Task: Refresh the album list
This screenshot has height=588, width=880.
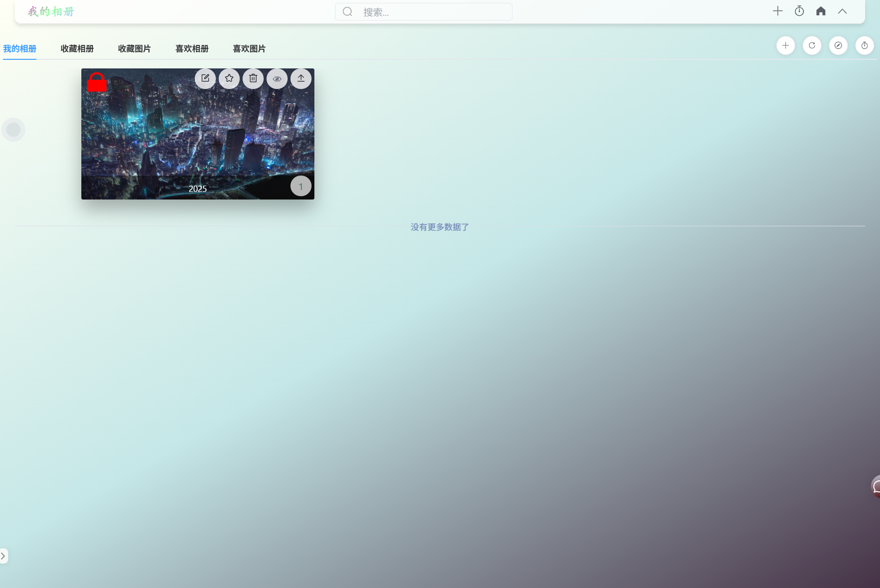Action: pyautogui.click(x=812, y=45)
